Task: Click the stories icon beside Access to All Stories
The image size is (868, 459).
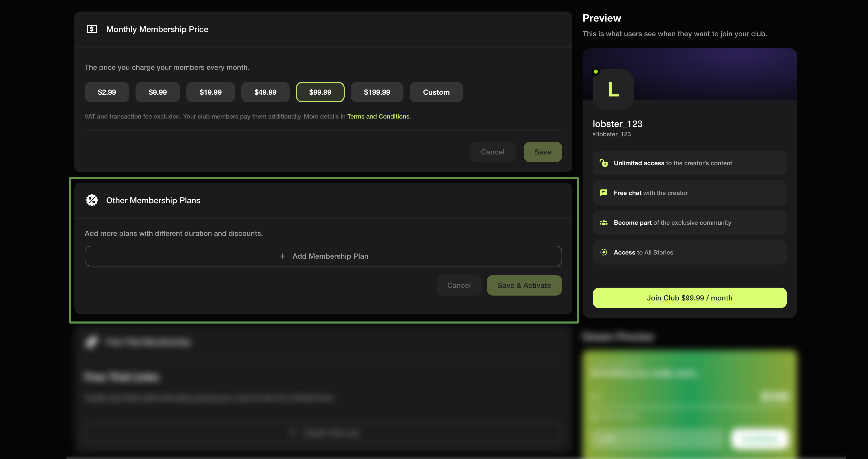Action: (603, 252)
